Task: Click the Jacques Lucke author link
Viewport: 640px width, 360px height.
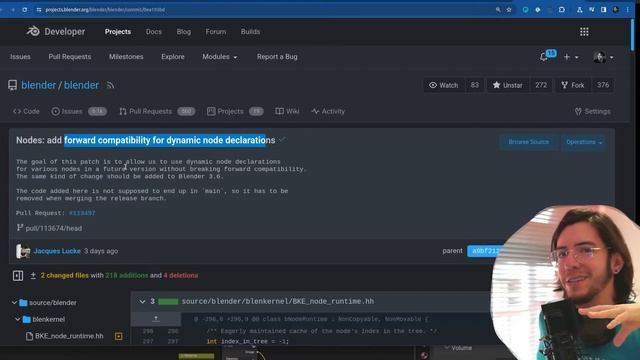Action: click(x=57, y=251)
